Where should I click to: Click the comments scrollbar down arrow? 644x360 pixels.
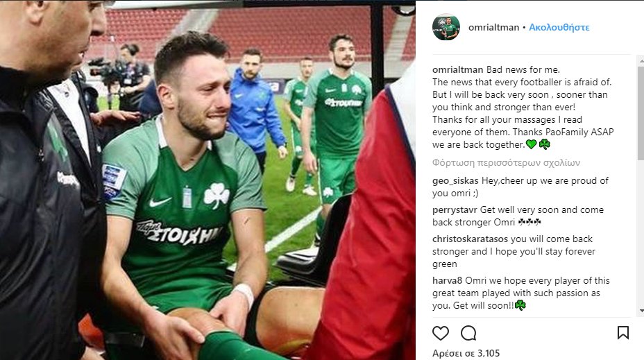pyautogui.click(x=641, y=311)
